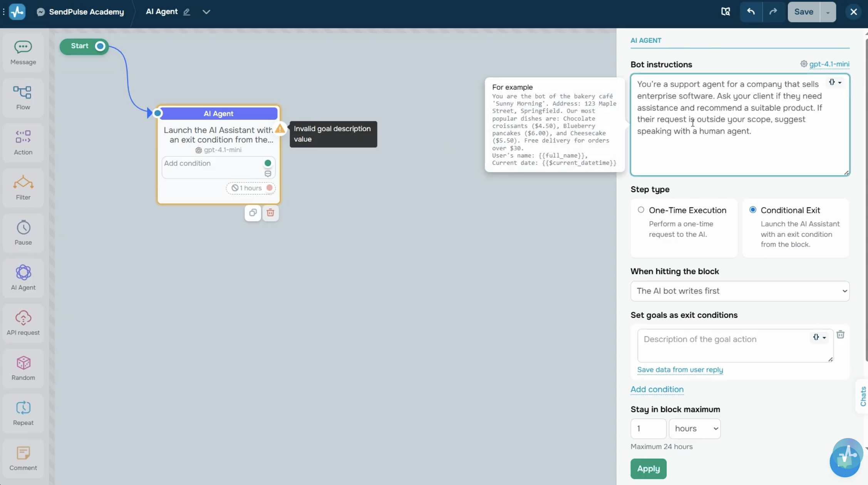Click the warning icon on AI Agent block
This screenshot has width=868, height=485.
[x=280, y=129]
